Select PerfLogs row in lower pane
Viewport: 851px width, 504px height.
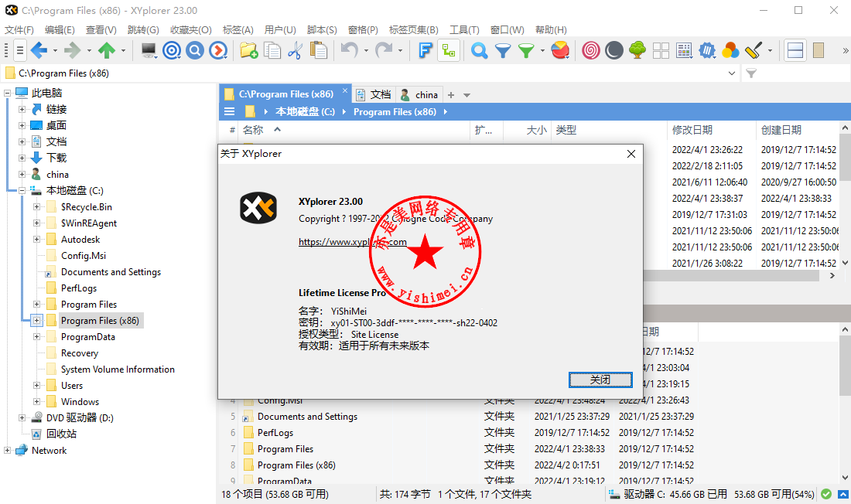pos(275,433)
